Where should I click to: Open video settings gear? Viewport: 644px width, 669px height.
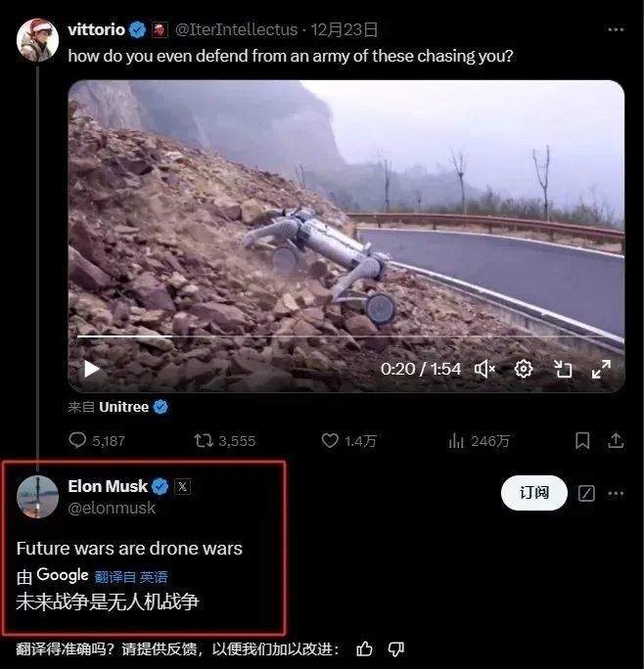pos(524,369)
